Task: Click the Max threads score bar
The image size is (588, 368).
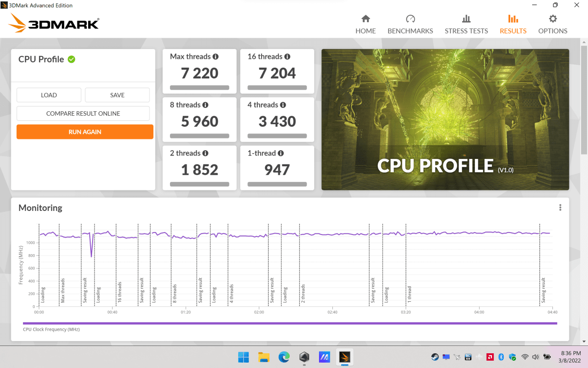Action: coord(199,88)
